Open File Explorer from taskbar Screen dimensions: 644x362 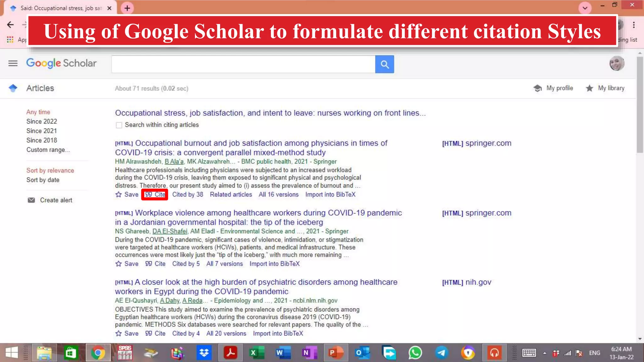tap(44, 353)
